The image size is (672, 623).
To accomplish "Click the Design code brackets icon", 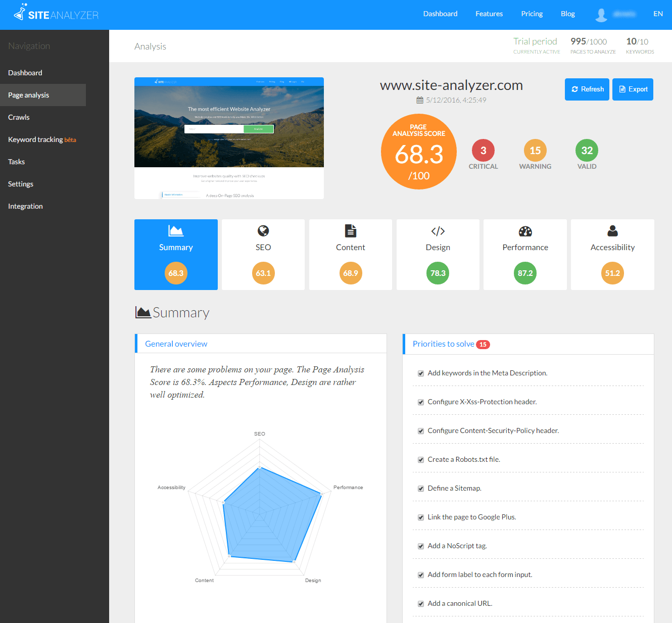I will (x=438, y=231).
